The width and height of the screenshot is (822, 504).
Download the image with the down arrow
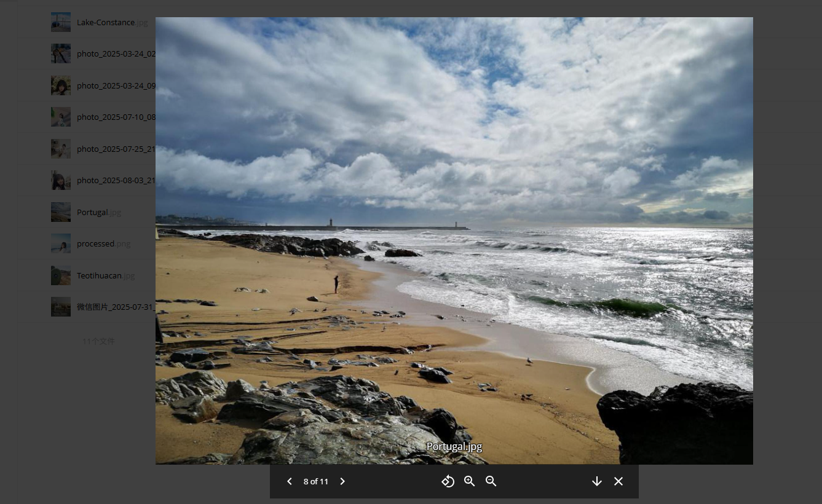click(596, 481)
